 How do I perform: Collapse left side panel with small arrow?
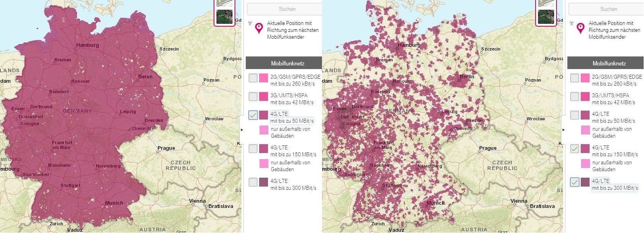[242, 130]
